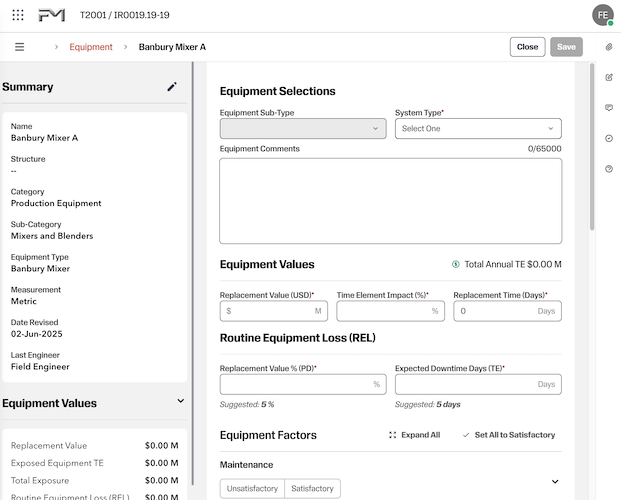621x500 pixels.
Task: Click the Close button
Action: pos(527,47)
